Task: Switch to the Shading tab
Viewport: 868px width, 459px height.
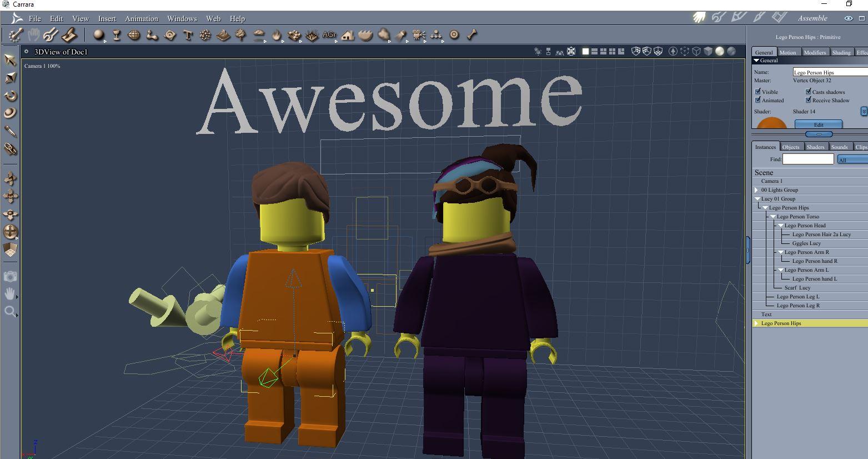Action: pos(841,52)
